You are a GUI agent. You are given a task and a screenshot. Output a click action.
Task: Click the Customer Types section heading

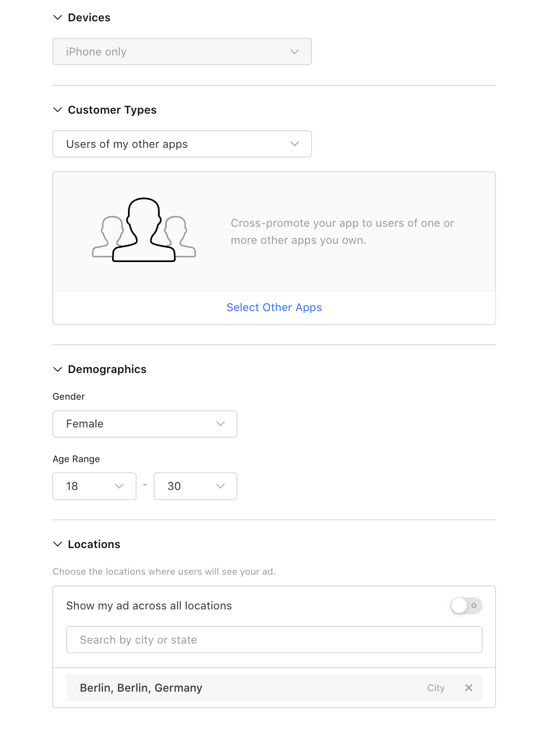(x=112, y=110)
